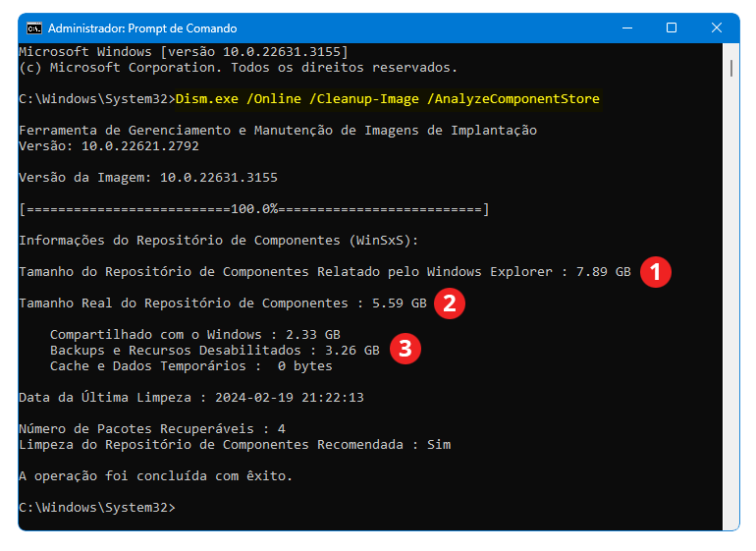Maximize the Prompt de Comando window

[x=672, y=28]
